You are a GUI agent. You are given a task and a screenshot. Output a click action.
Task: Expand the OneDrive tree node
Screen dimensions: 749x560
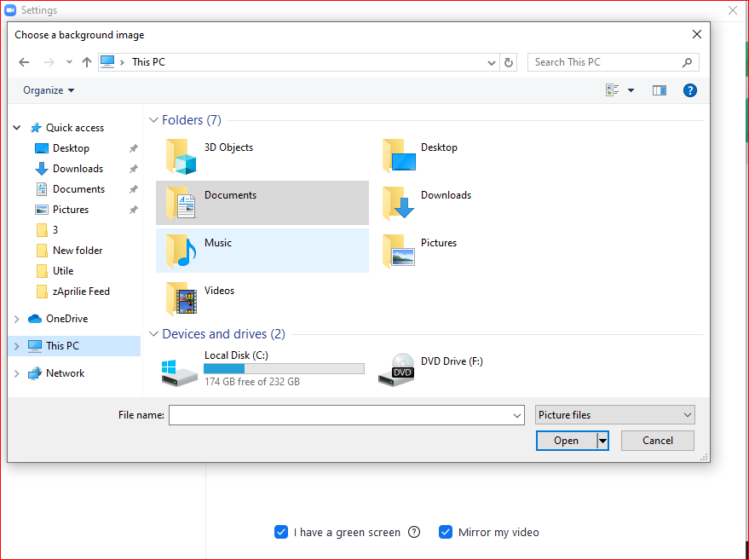pos(16,319)
